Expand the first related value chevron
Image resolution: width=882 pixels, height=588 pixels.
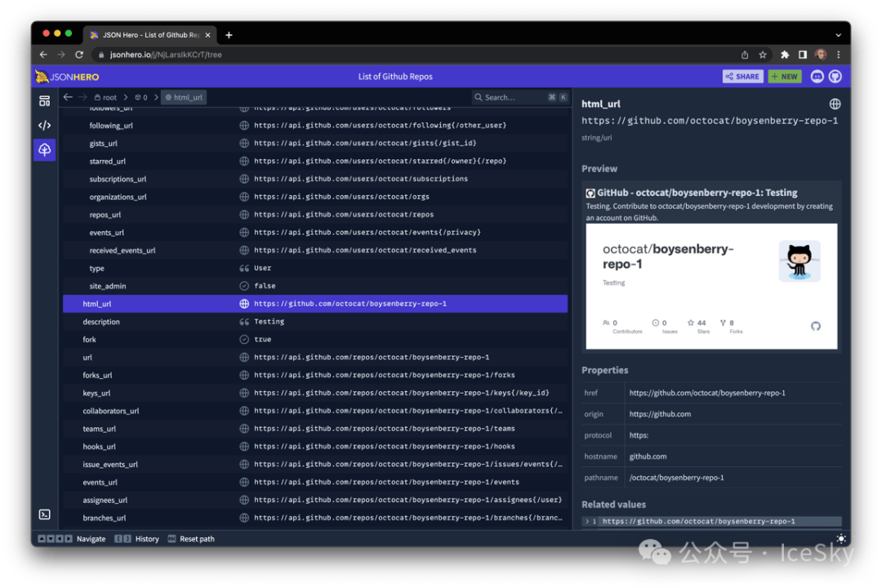(x=586, y=521)
